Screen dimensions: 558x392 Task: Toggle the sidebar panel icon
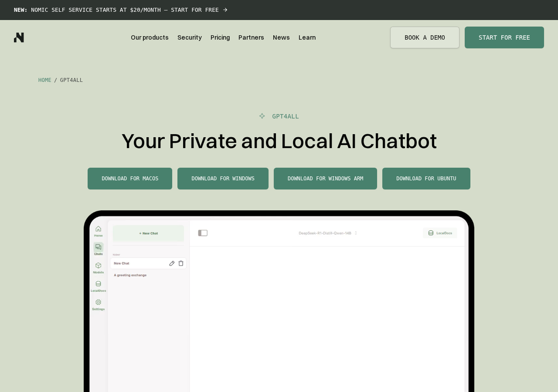pyautogui.click(x=203, y=233)
